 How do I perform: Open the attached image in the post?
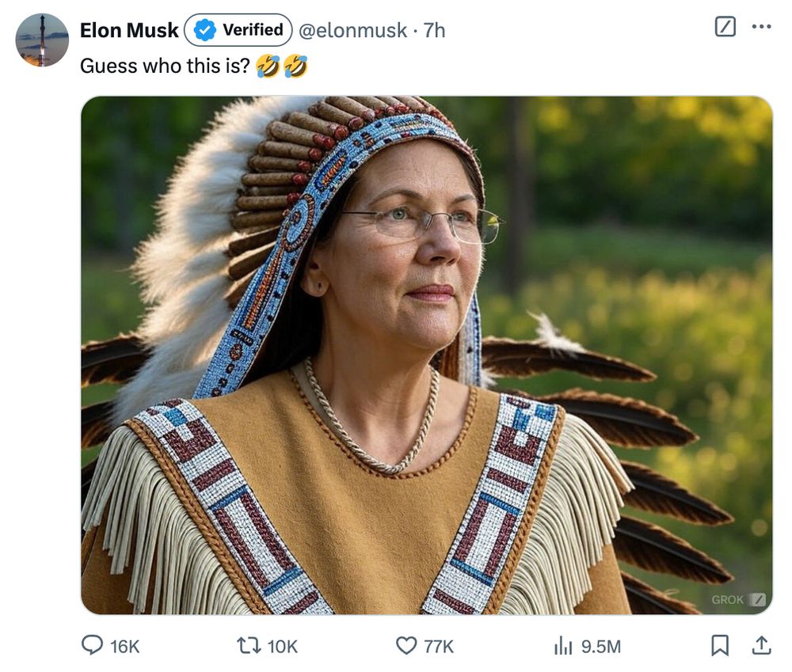[x=427, y=355]
